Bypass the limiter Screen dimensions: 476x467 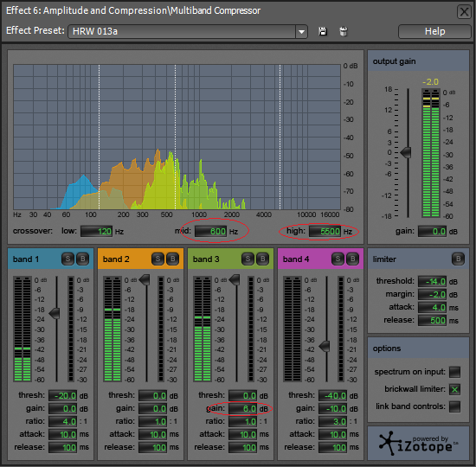click(458, 259)
